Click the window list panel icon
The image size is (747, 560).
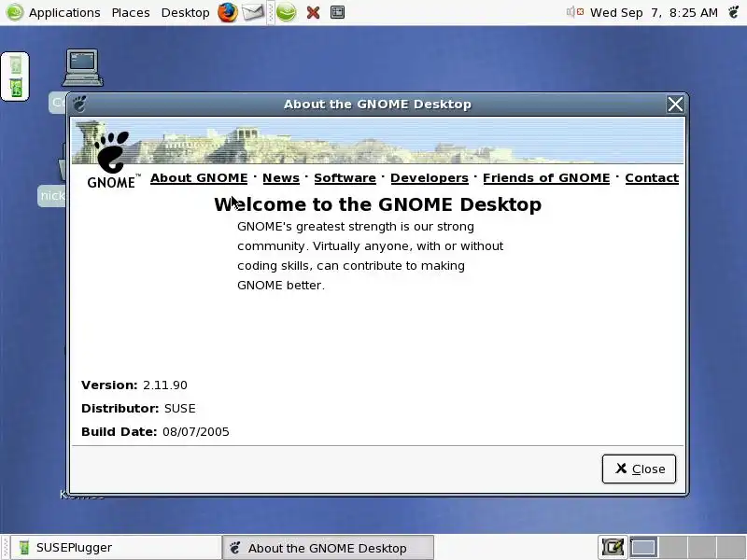pyautogui.click(x=337, y=12)
